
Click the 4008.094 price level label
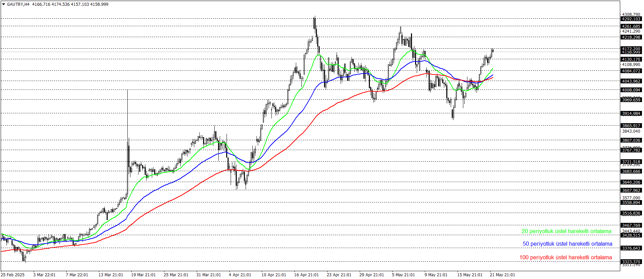pos(631,90)
